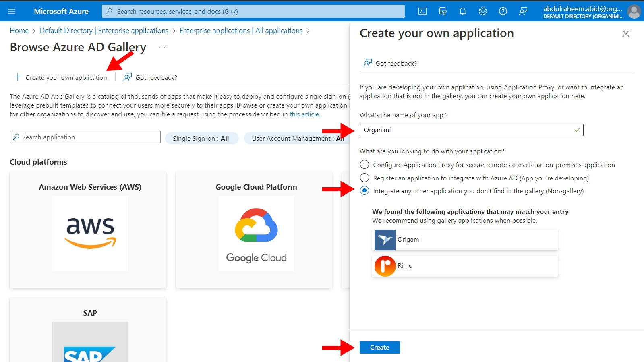This screenshot has width=644, height=362.
Task: Click Got feedback in gallery toolbar
Action: click(x=151, y=77)
